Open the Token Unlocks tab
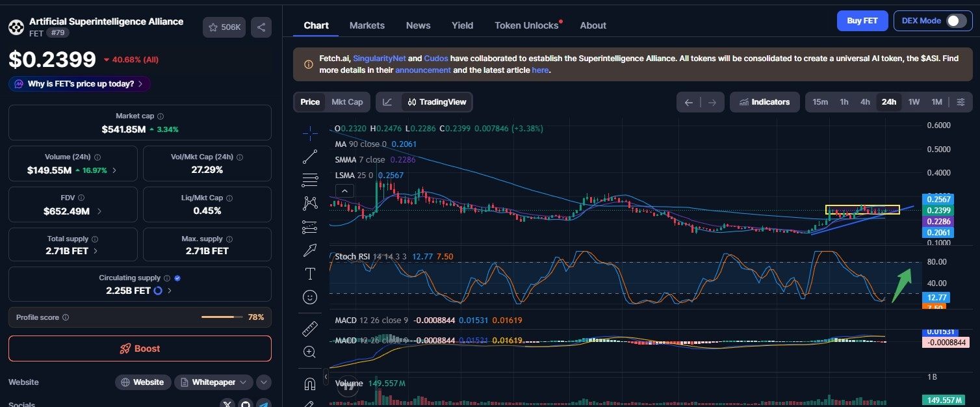 pyautogui.click(x=527, y=25)
